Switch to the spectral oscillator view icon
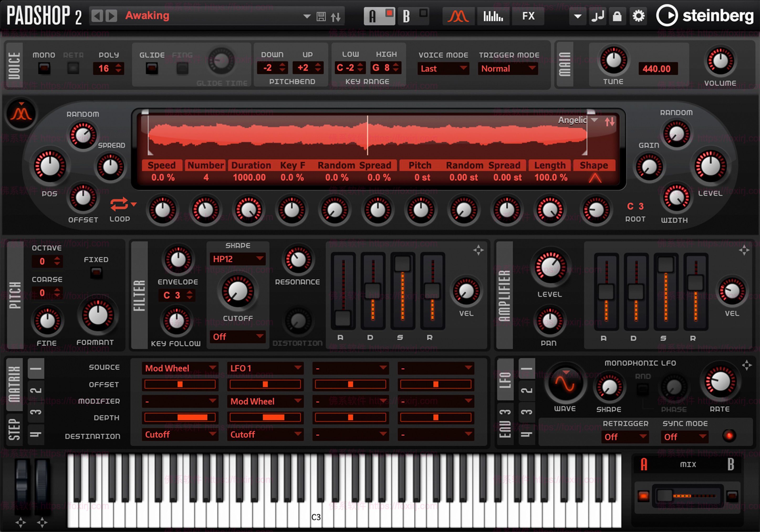This screenshot has height=532, width=760. coord(493,15)
